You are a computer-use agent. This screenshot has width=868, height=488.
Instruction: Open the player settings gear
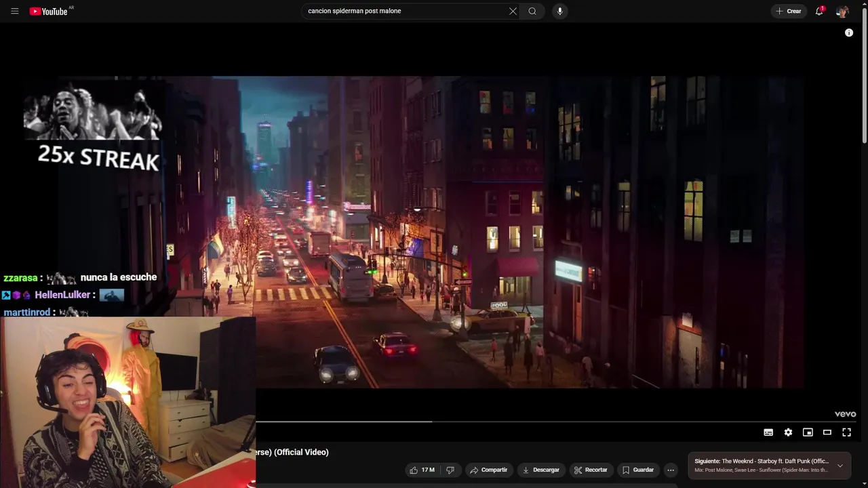tap(788, 432)
